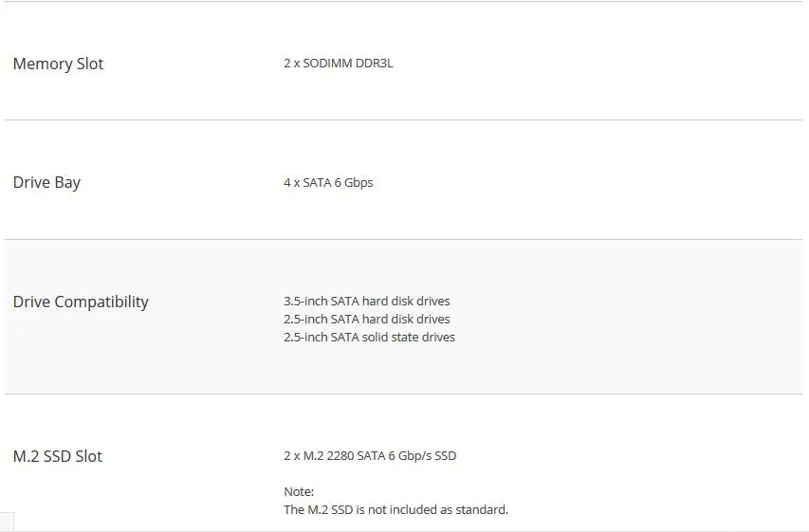Click the Drive Compatibility row label
809x532 pixels.
[81, 302]
